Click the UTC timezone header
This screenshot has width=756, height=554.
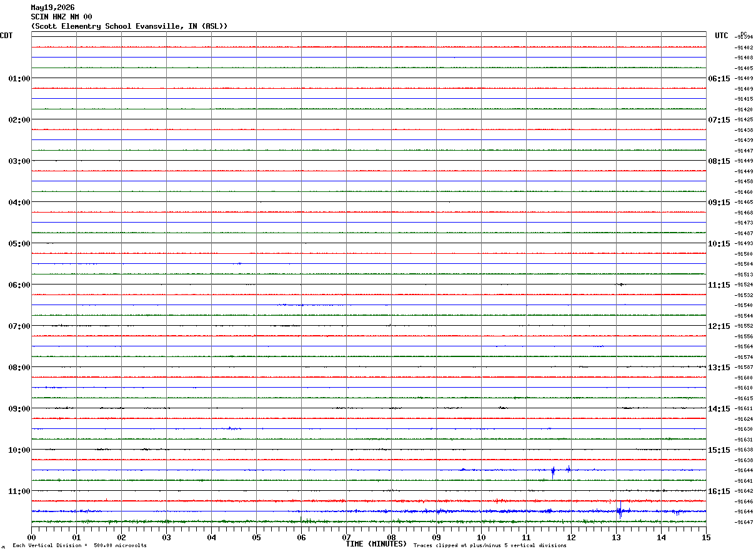[x=722, y=36]
